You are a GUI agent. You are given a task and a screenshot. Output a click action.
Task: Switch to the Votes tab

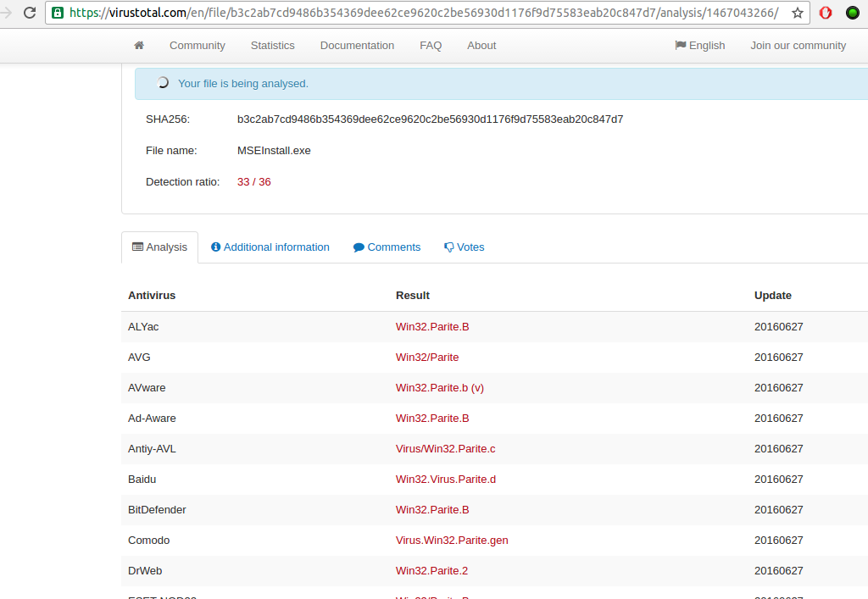[x=464, y=247]
